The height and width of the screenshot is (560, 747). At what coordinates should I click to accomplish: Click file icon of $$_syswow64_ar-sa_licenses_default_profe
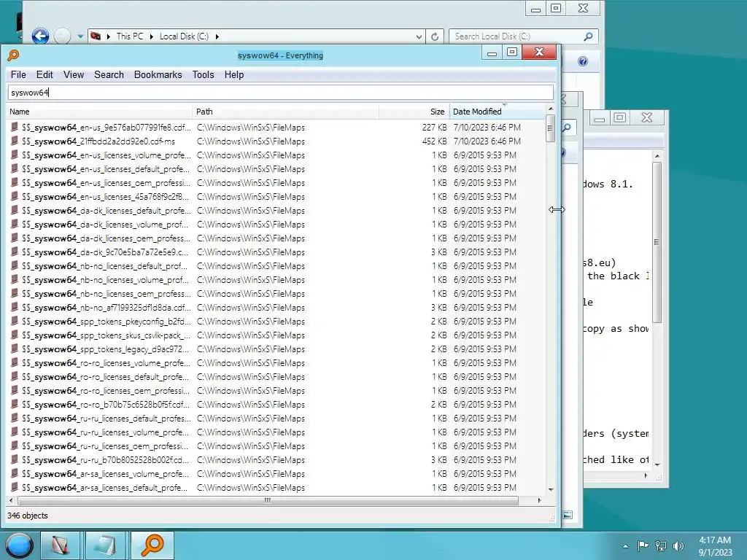pos(15,487)
